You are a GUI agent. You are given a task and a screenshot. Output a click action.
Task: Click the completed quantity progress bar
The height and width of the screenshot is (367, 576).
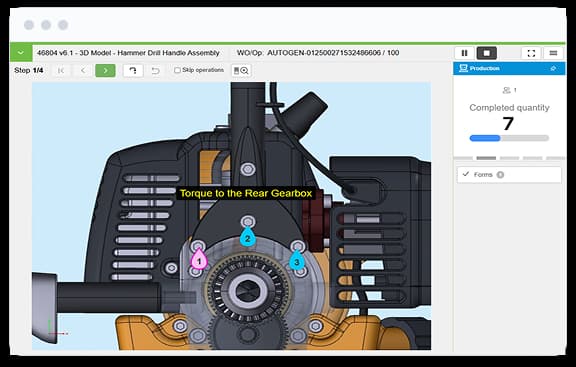(509, 138)
